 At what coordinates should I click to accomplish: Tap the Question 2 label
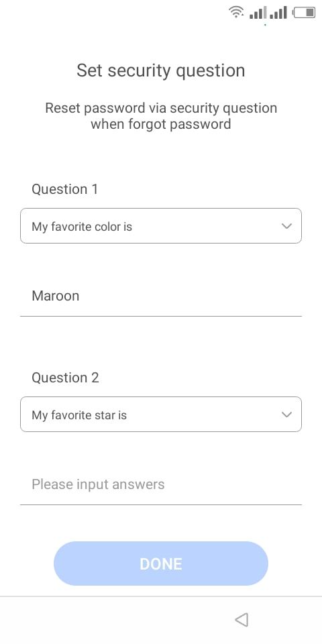pyautogui.click(x=65, y=378)
